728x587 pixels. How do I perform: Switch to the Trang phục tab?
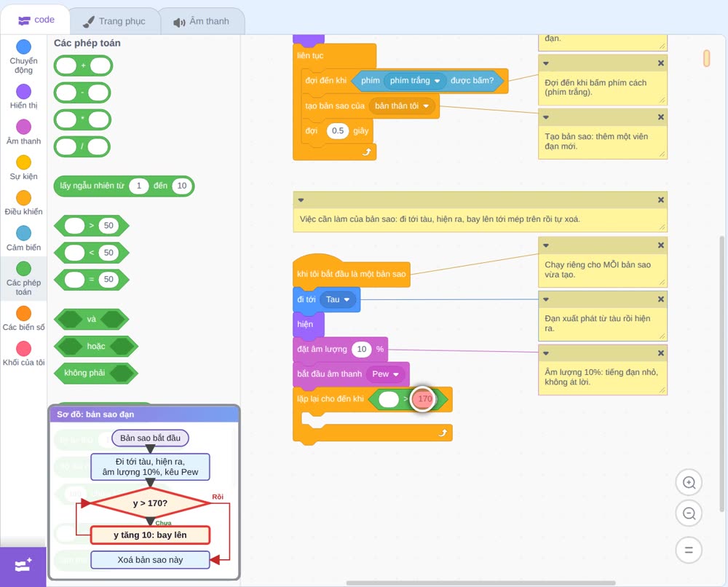coord(114,21)
